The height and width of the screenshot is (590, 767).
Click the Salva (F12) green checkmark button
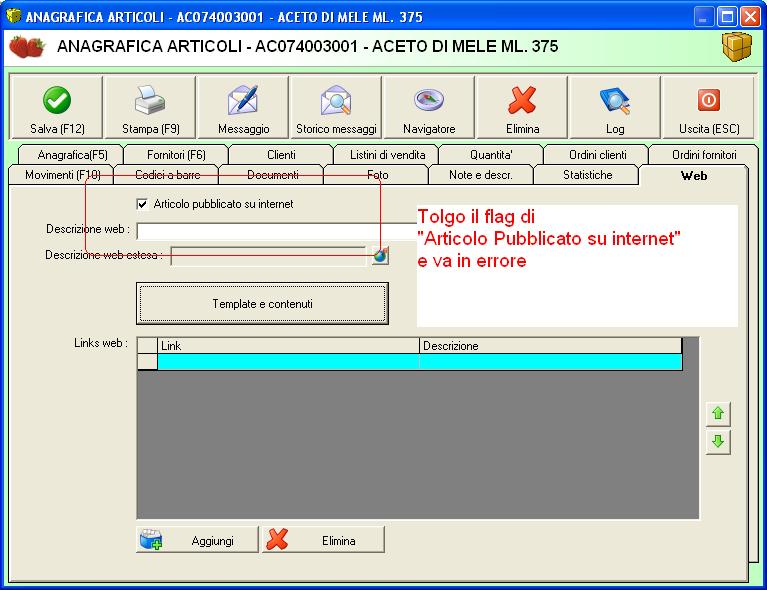pyautogui.click(x=56, y=107)
